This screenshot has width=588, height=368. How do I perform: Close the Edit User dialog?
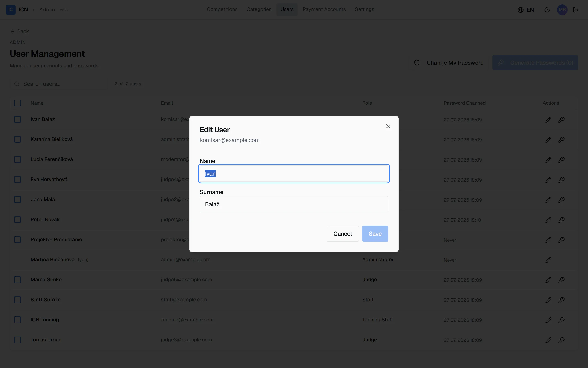(x=388, y=126)
